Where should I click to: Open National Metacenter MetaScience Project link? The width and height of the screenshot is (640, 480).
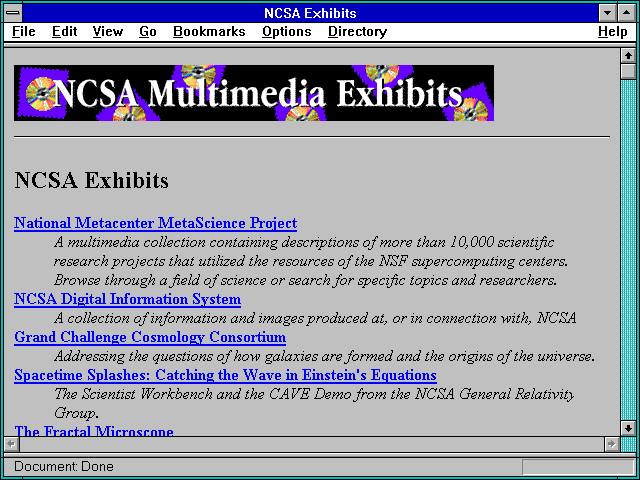click(156, 223)
